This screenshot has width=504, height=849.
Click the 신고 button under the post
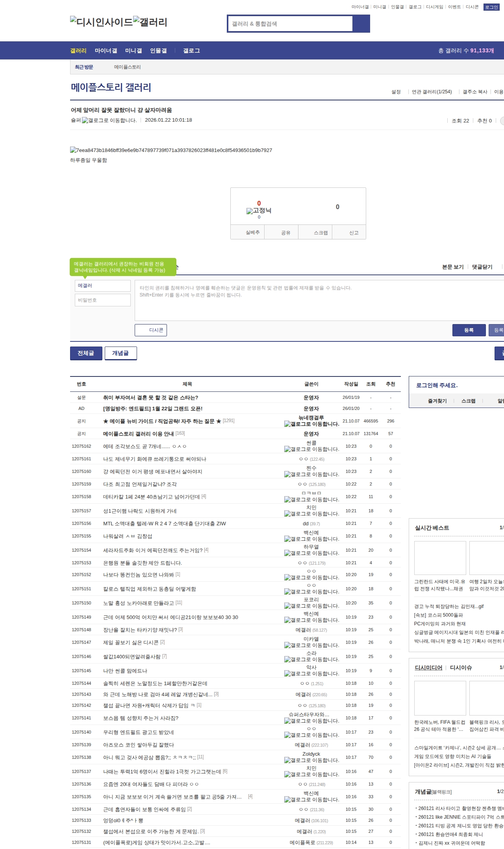(x=349, y=233)
